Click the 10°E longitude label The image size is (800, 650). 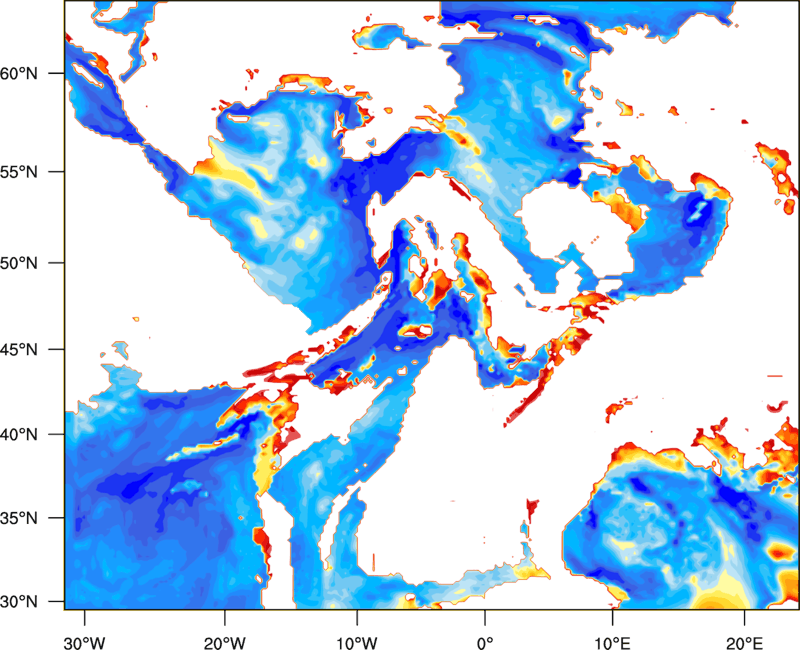pyautogui.click(x=612, y=643)
